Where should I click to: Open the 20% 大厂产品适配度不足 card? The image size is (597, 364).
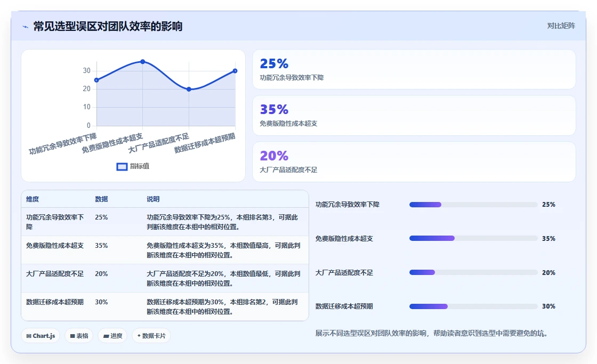[x=414, y=162]
